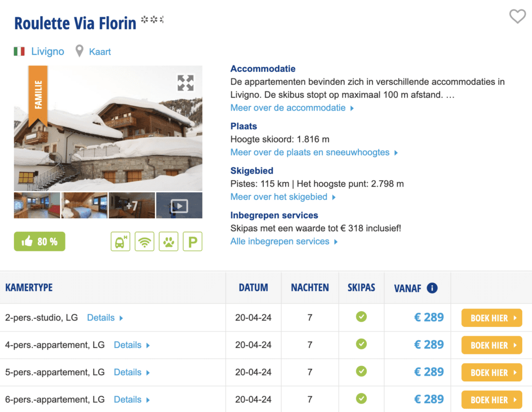
Task: Expand Meer over de accommodatie
Action: (292, 108)
